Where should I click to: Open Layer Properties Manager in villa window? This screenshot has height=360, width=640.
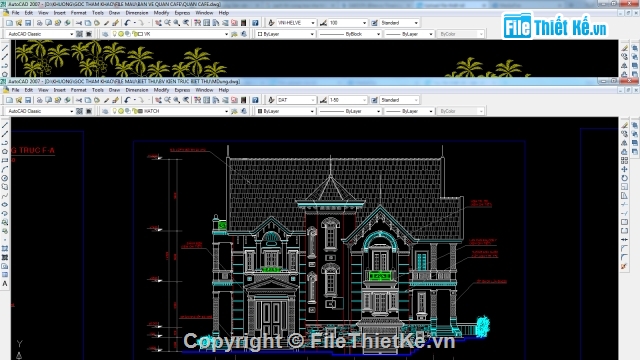click(105, 111)
